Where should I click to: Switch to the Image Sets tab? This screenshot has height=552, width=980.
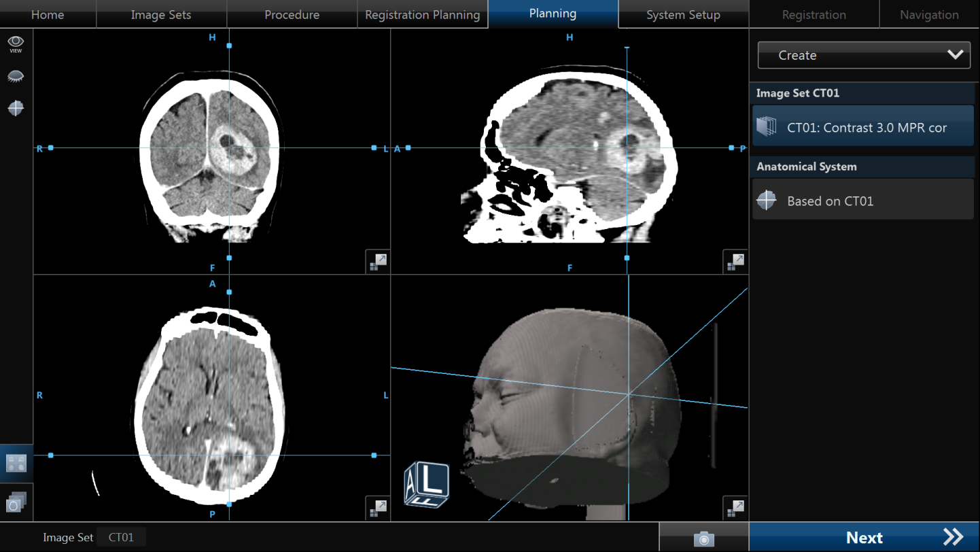click(161, 14)
